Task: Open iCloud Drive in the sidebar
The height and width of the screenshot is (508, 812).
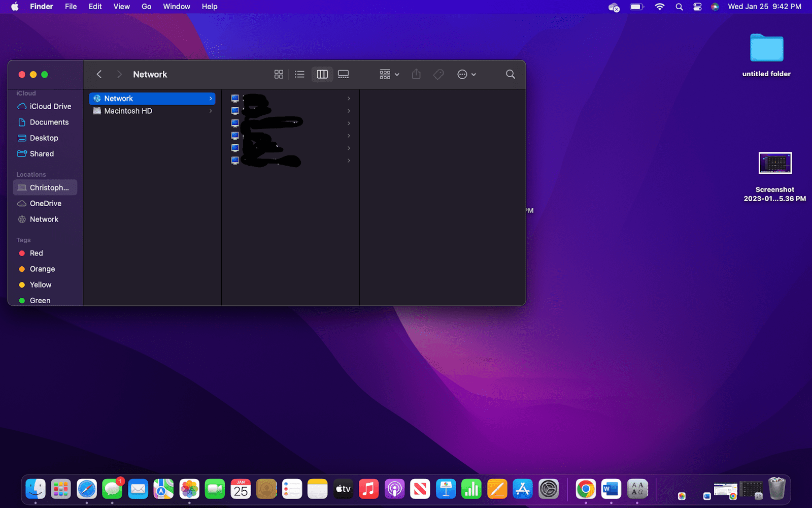Action: pos(45,106)
